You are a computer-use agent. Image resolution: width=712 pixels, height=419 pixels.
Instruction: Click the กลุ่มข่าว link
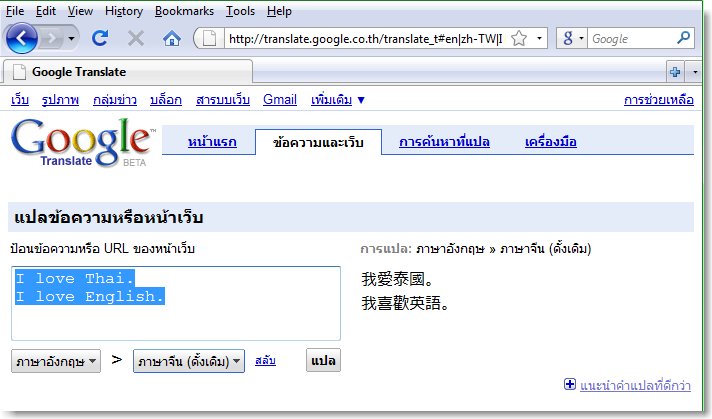pos(115,99)
